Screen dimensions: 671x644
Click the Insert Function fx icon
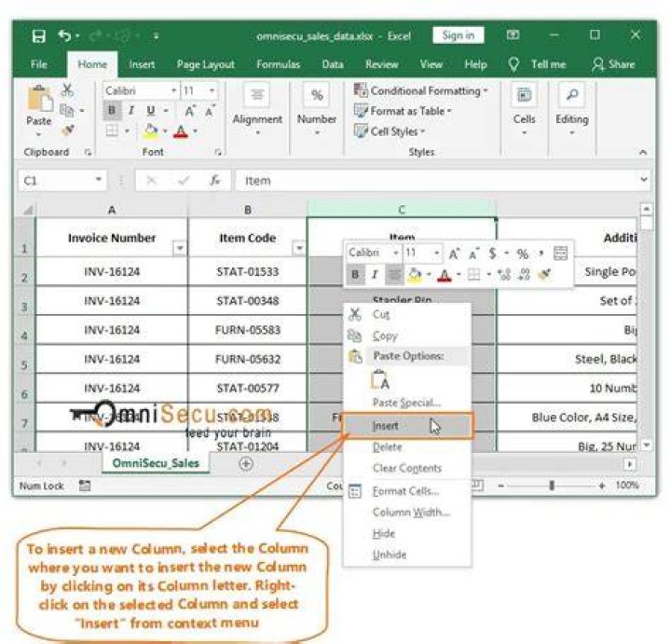[x=215, y=181]
